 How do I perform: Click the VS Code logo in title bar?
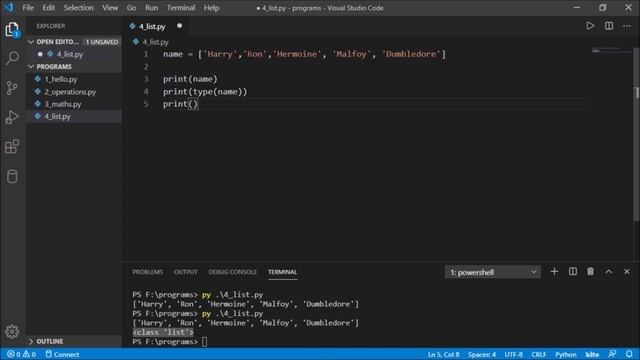[8, 7]
